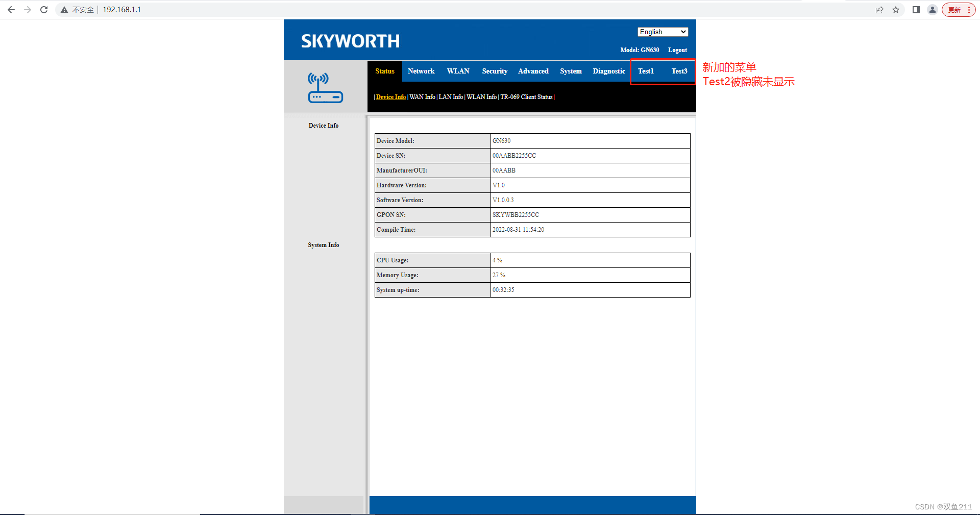Click the Device Model: label
The height and width of the screenshot is (515, 980).
[x=396, y=141]
